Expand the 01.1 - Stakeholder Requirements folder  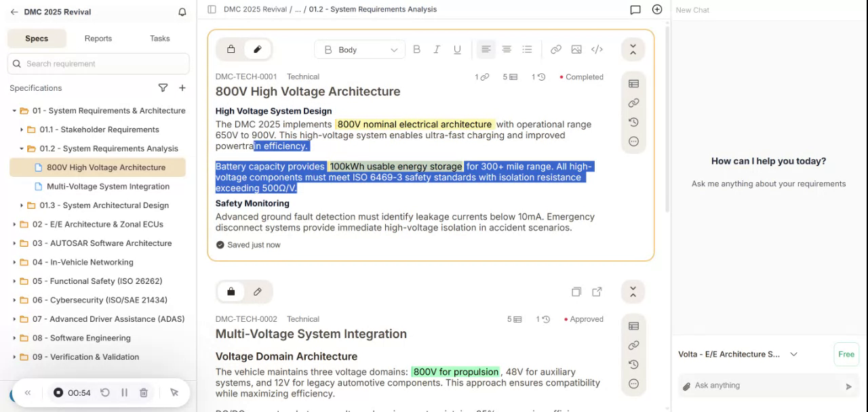tap(22, 129)
